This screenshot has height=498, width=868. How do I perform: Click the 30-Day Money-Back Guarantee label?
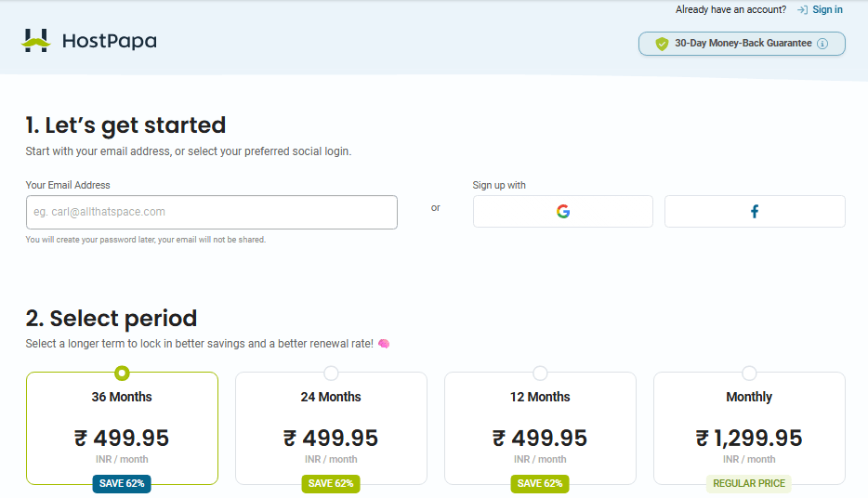(x=743, y=44)
